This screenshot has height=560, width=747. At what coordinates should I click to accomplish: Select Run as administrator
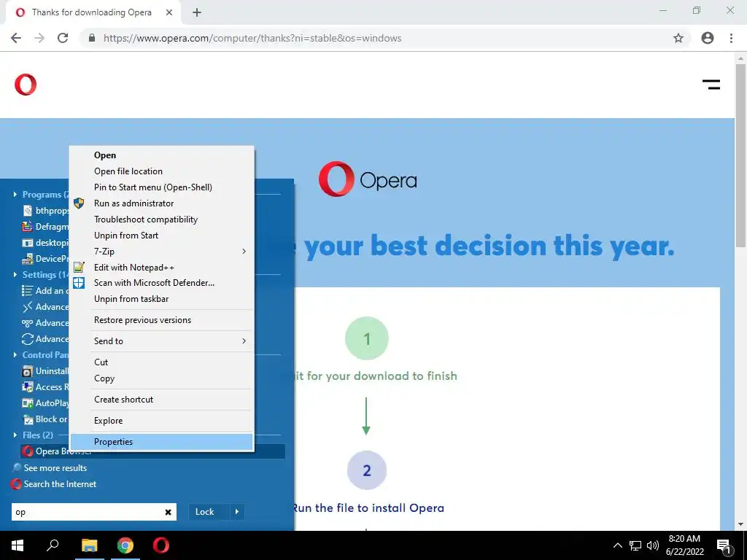click(162, 203)
